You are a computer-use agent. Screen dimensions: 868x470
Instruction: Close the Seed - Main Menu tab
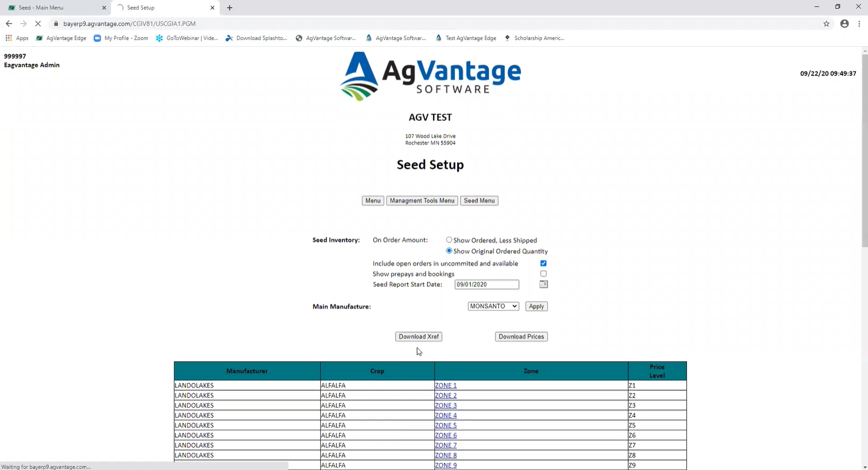point(104,8)
